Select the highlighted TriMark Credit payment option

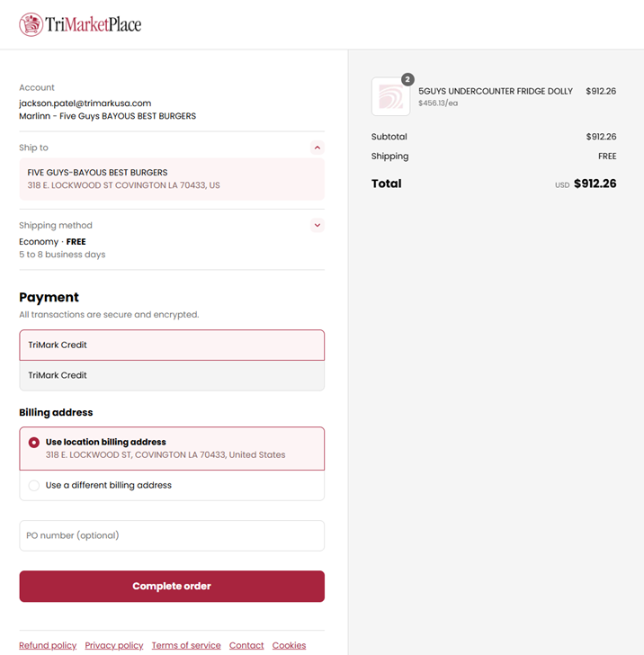[171, 345]
